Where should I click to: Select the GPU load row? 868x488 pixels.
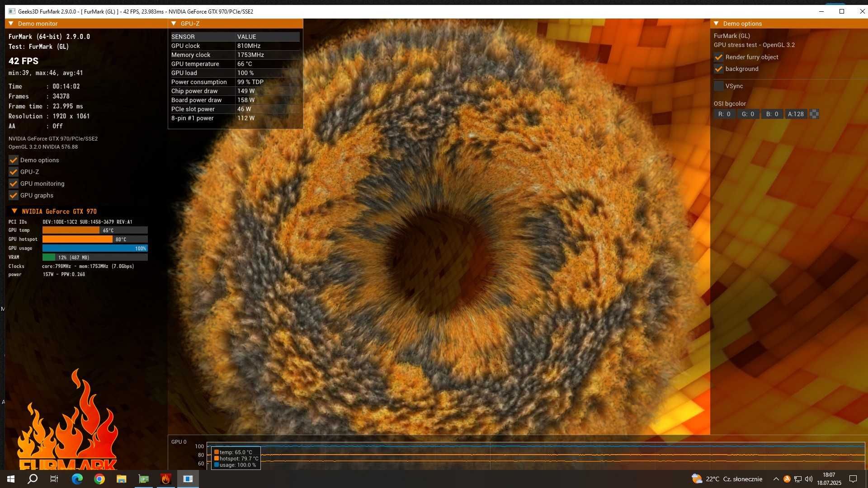235,73
